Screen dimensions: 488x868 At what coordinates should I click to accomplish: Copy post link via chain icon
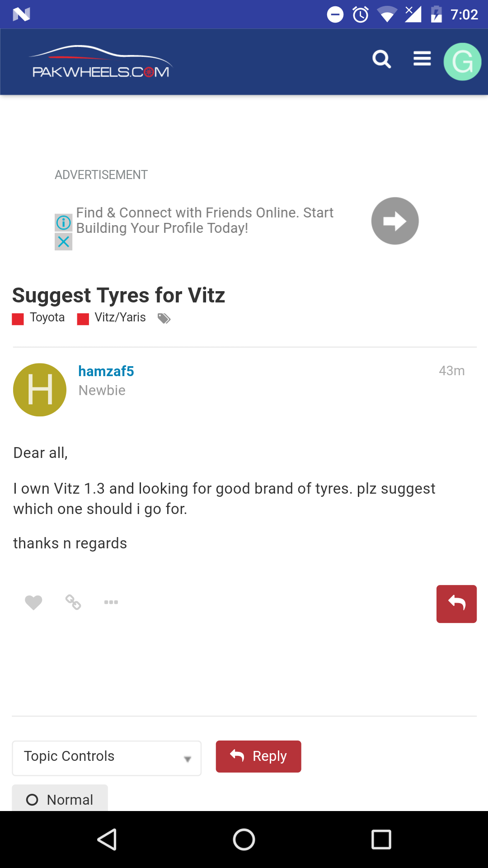click(73, 602)
